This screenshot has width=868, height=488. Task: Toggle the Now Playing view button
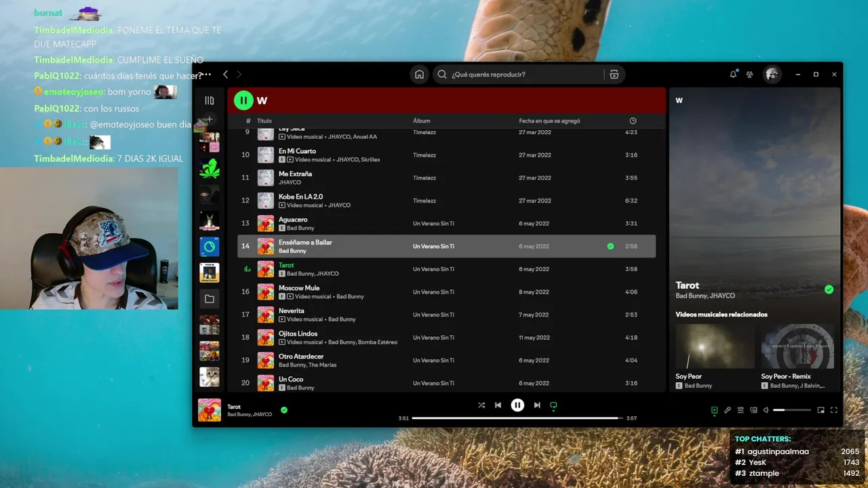[x=714, y=410]
